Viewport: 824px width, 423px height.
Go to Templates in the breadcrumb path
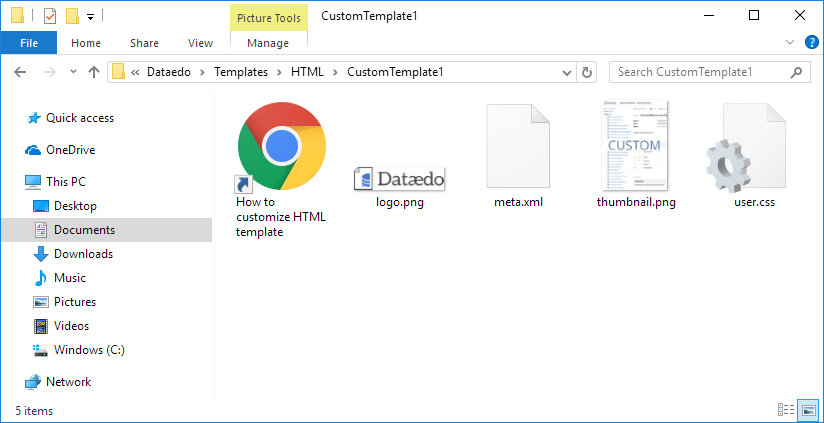click(241, 72)
